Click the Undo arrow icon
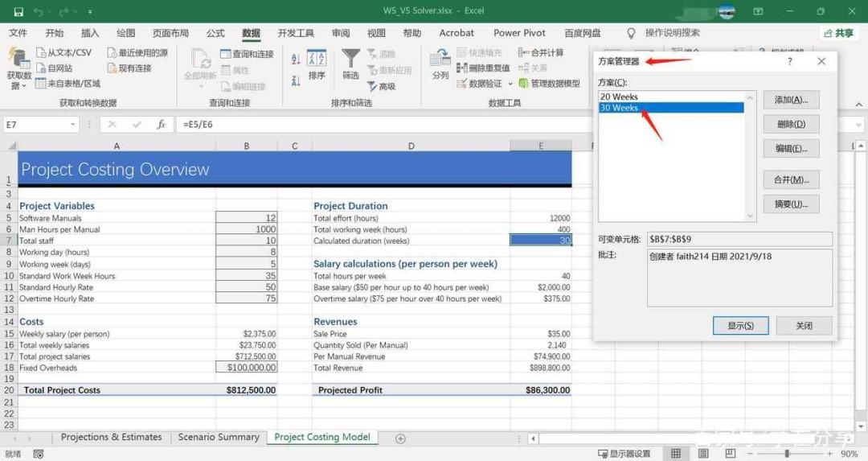The height and width of the screenshot is (461, 868). coord(39,11)
